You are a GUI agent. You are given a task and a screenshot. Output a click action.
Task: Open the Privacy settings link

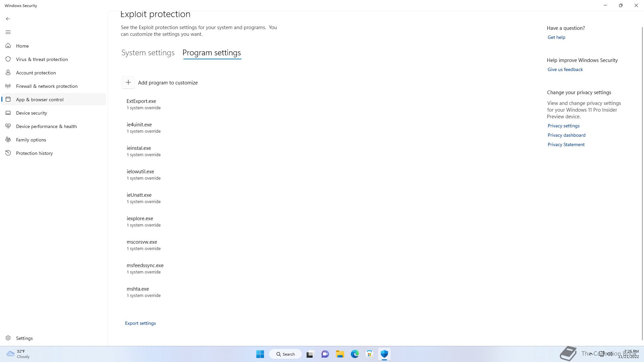pos(563,126)
